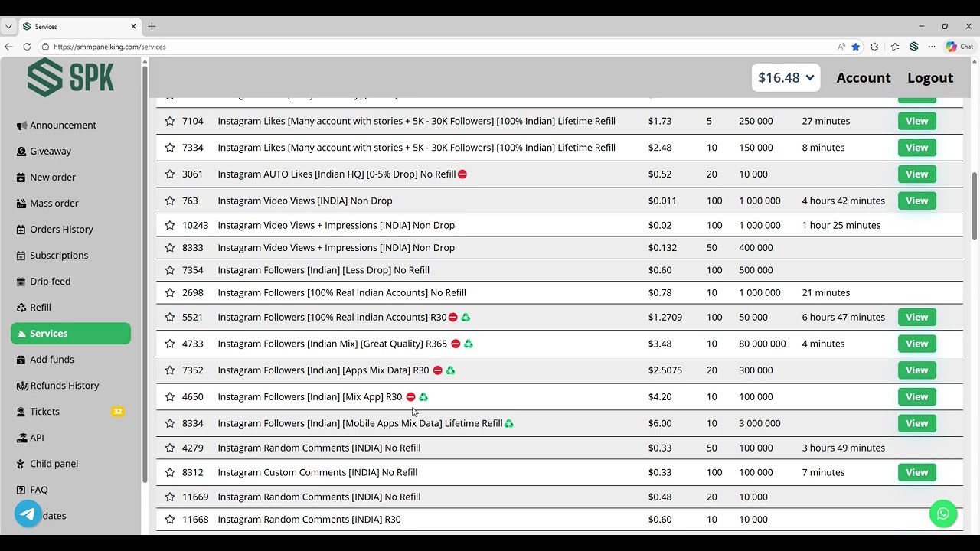Click the Orders History icon

pos(21,230)
